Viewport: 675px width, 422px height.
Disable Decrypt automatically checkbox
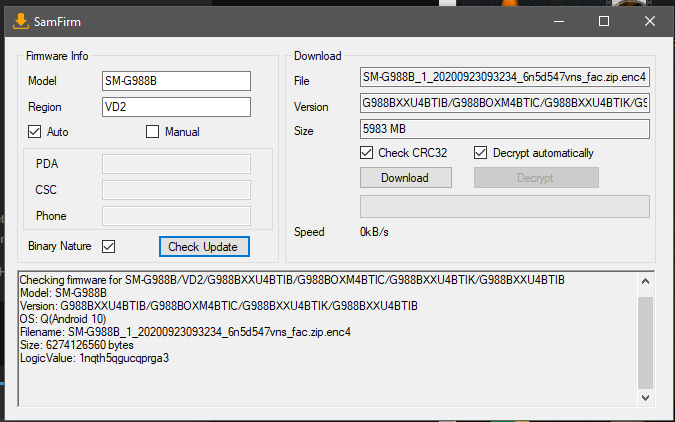point(480,152)
